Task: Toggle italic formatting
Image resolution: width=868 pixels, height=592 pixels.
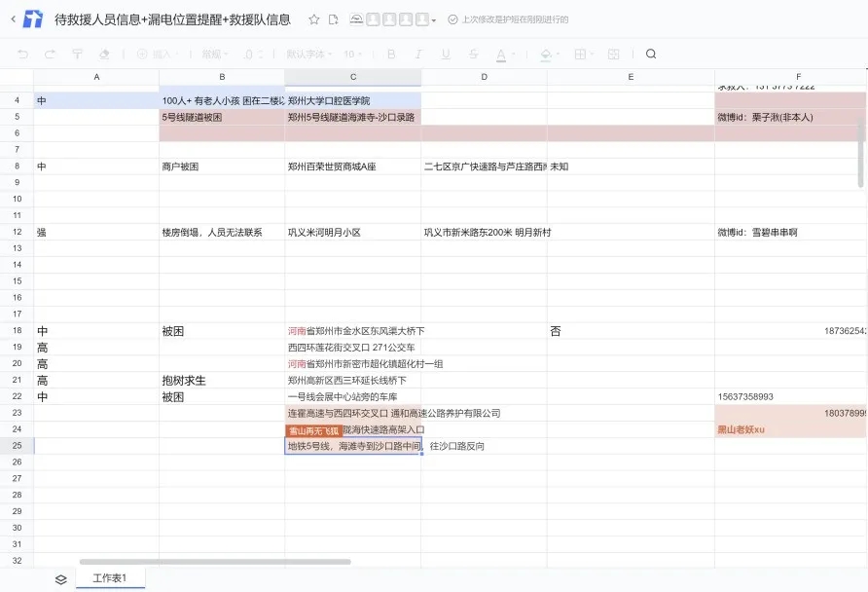Action: tap(418, 54)
